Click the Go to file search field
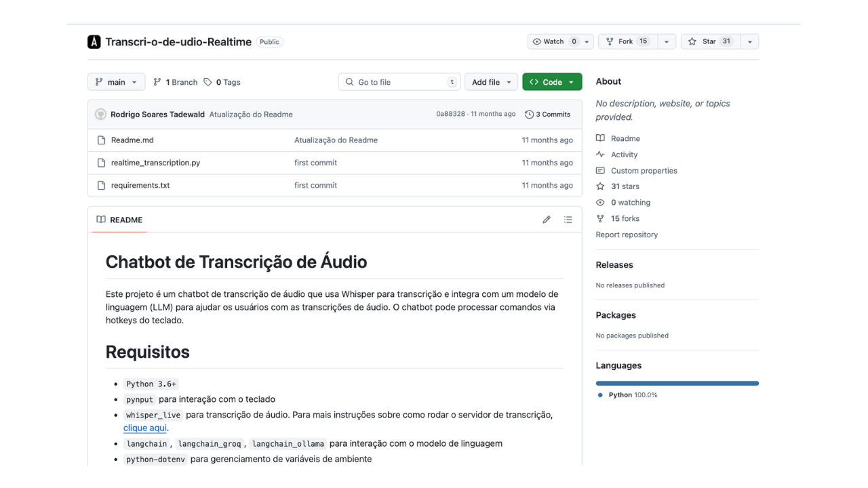The height and width of the screenshot is (488, 868). coord(399,82)
